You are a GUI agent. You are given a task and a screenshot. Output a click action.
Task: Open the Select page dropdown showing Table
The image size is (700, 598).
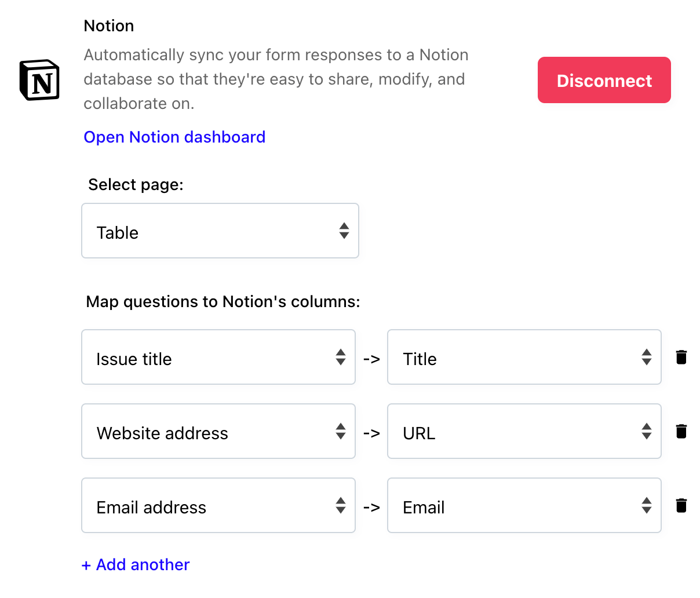(x=220, y=231)
